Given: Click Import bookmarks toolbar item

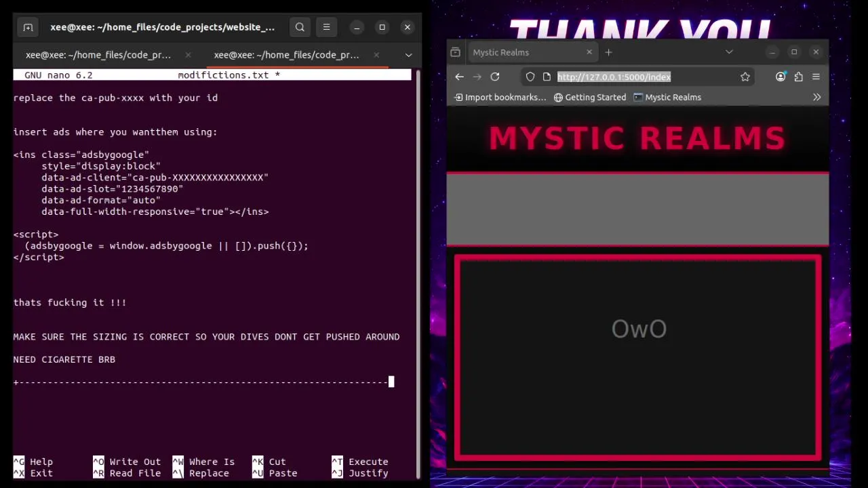Looking at the screenshot, I should coord(500,97).
